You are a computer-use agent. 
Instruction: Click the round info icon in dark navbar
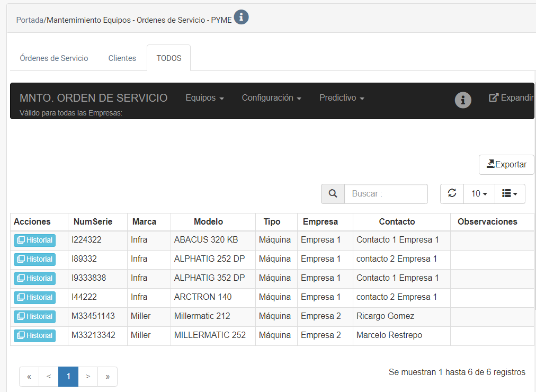463,100
